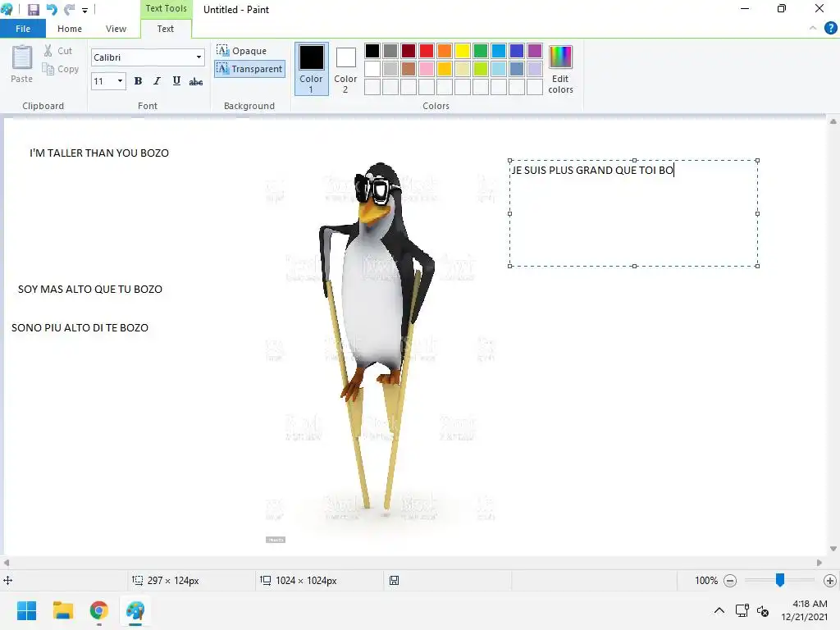Open the File menu
The height and width of the screenshot is (630, 840).
tap(22, 29)
